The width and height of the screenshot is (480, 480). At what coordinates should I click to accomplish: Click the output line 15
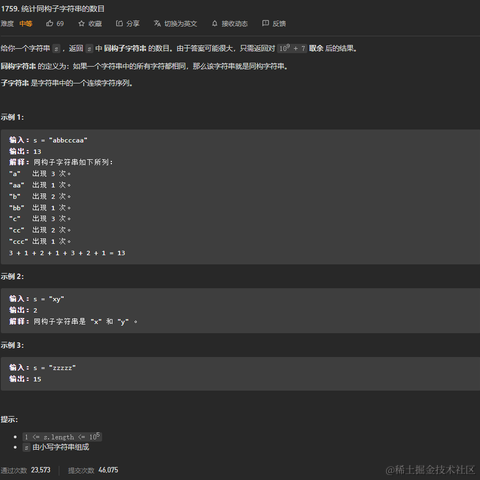coord(25,379)
